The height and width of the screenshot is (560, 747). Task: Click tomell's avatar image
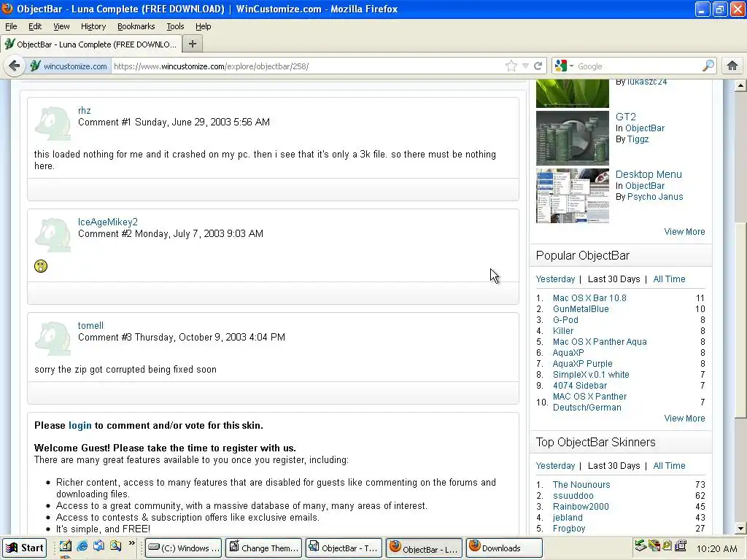coord(53,338)
